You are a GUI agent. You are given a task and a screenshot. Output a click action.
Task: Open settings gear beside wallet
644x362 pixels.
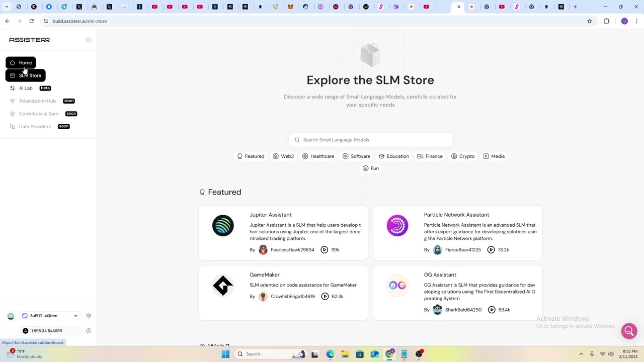click(x=89, y=316)
